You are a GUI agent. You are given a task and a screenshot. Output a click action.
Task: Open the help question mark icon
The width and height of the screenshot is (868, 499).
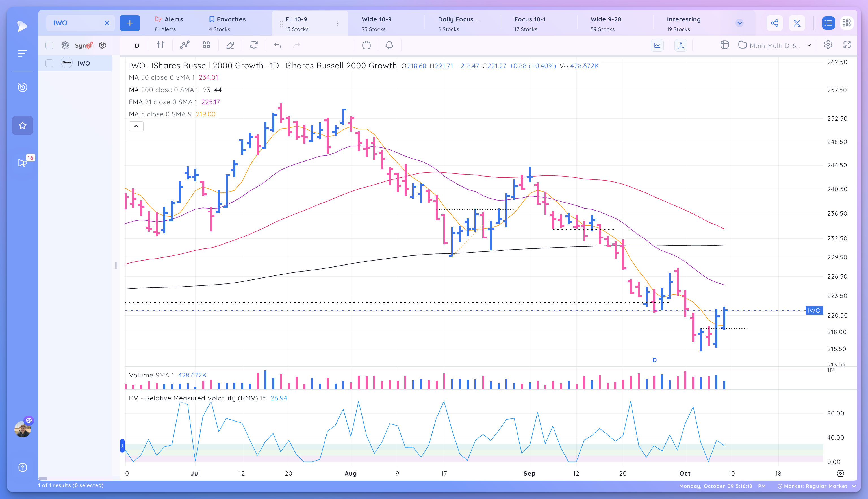point(22,467)
